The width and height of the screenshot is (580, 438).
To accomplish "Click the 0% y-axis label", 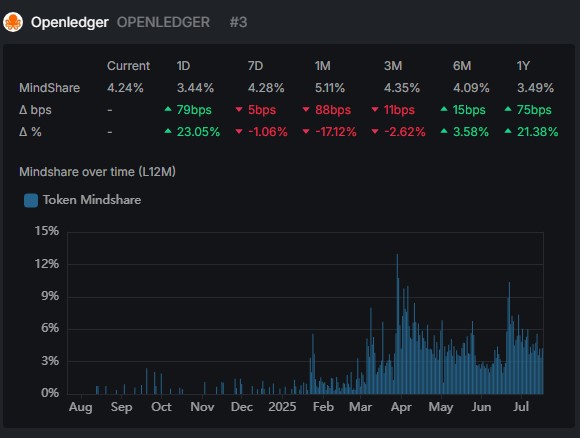I will pyautogui.click(x=50, y=392).
